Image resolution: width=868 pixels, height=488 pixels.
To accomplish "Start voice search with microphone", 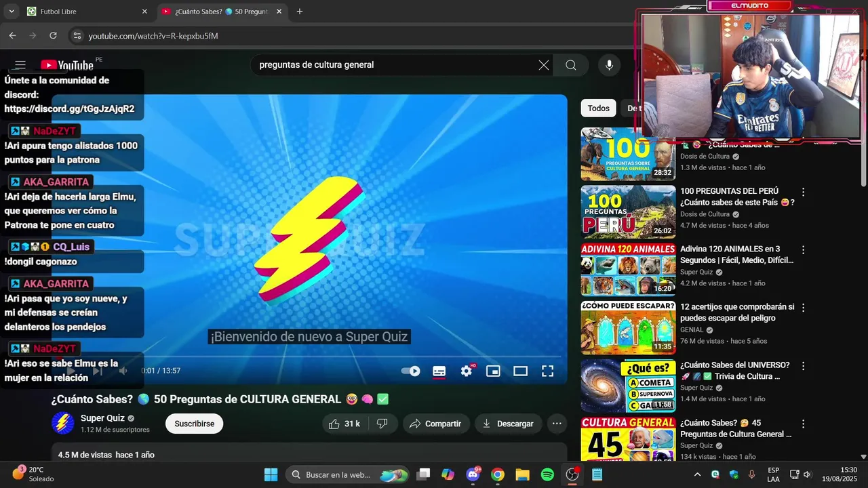I will tap(609, 65).
